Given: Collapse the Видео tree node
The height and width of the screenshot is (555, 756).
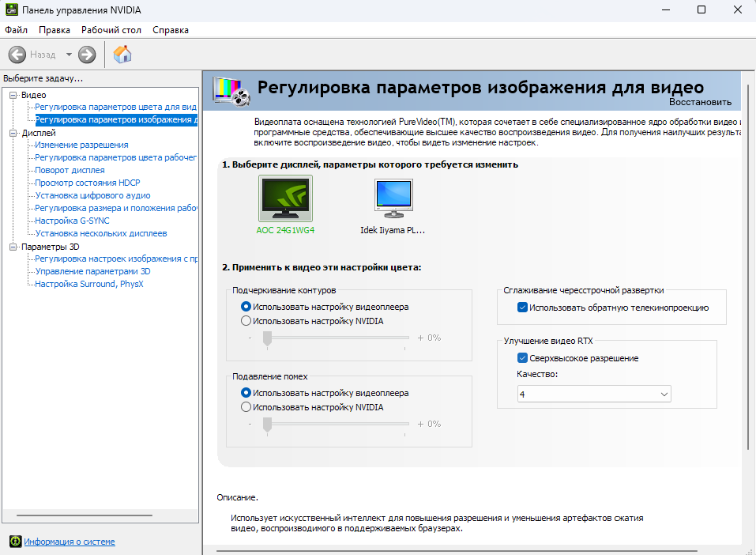Looking at the screenshot, I should pos(13,95).
